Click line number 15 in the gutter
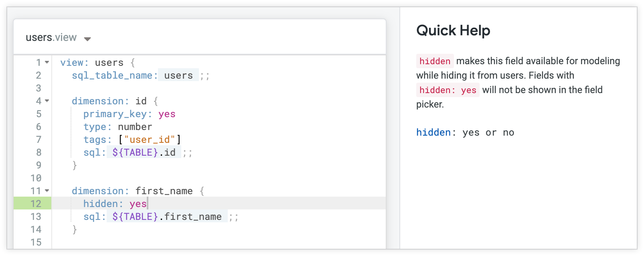 tap(36, 242)
